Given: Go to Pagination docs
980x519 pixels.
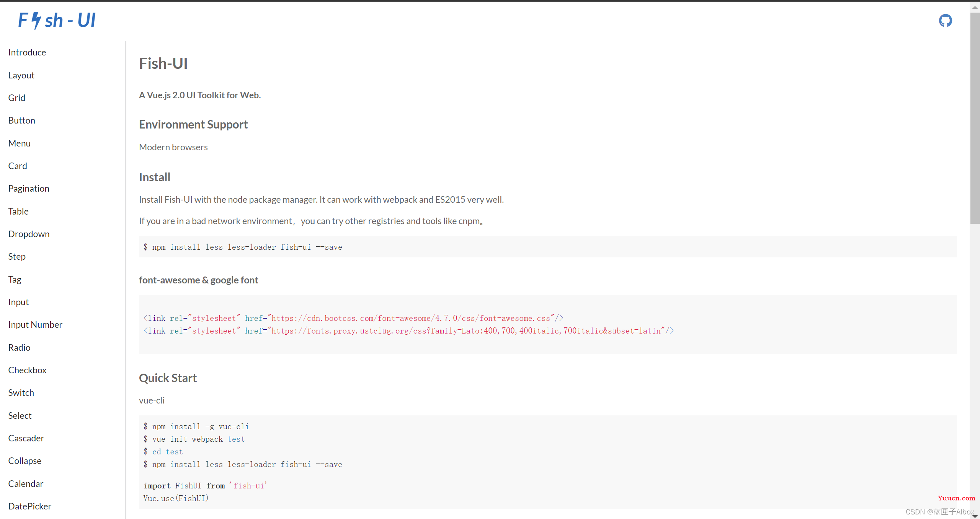Looking at the screenshot, I should [29, 189].
